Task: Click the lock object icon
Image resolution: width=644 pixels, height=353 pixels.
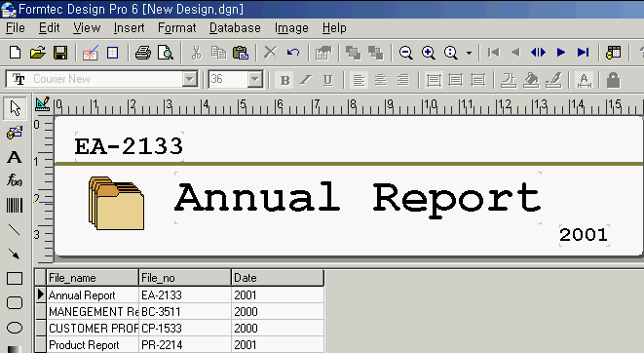Action: click(x=613, y=80)
